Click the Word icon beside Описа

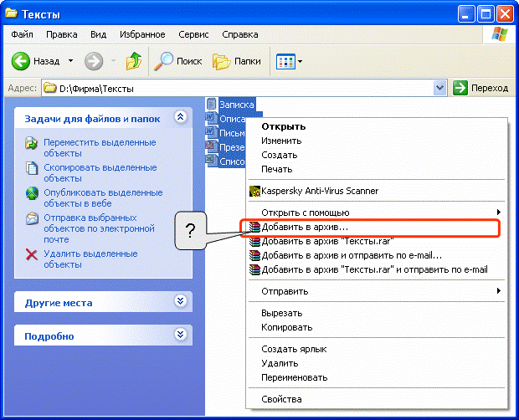210,117
